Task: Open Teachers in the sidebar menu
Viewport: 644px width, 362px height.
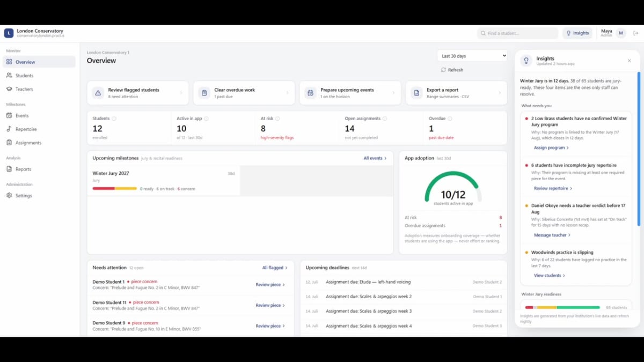Action: tap(39, 89)
